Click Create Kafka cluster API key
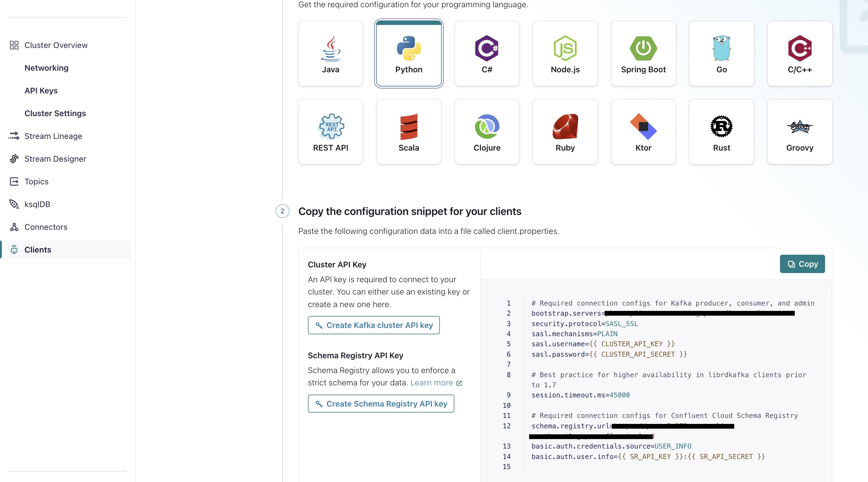868x482 pixels. 373,325
